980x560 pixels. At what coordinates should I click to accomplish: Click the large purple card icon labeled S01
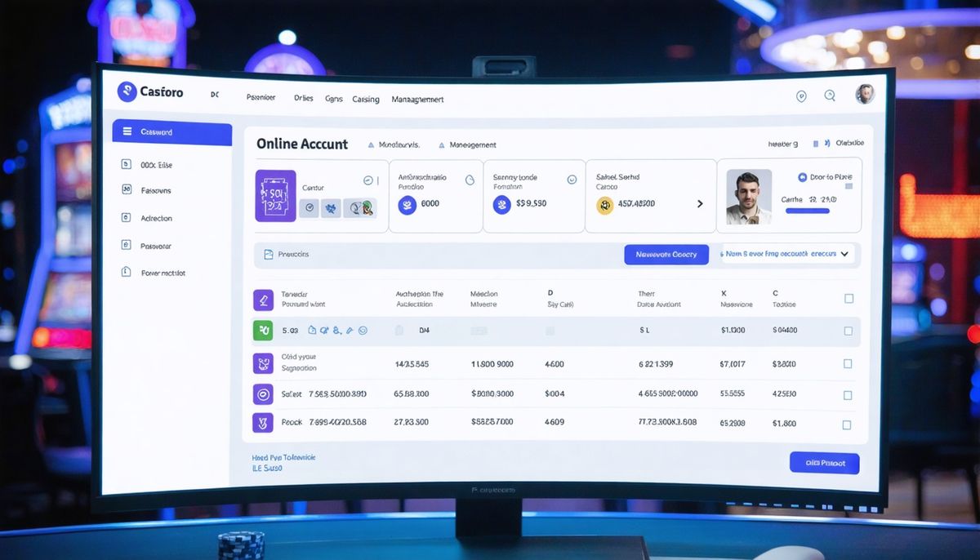coord(274,196)
